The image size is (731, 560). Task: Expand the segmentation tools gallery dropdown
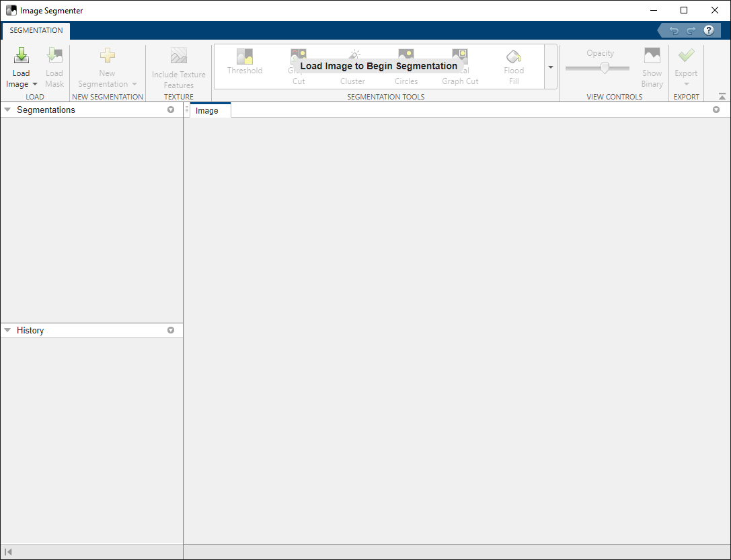550,67
